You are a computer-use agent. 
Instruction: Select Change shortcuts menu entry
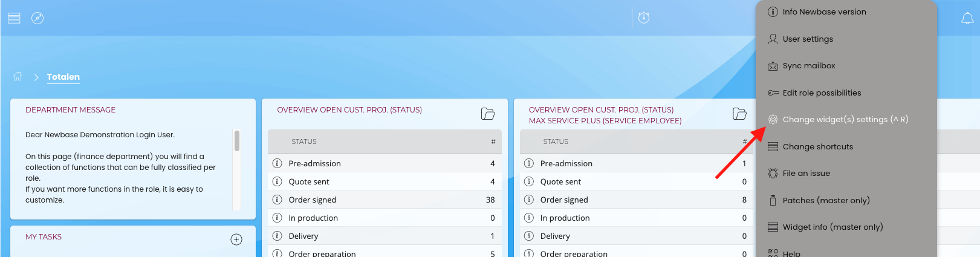click(818, 146)
